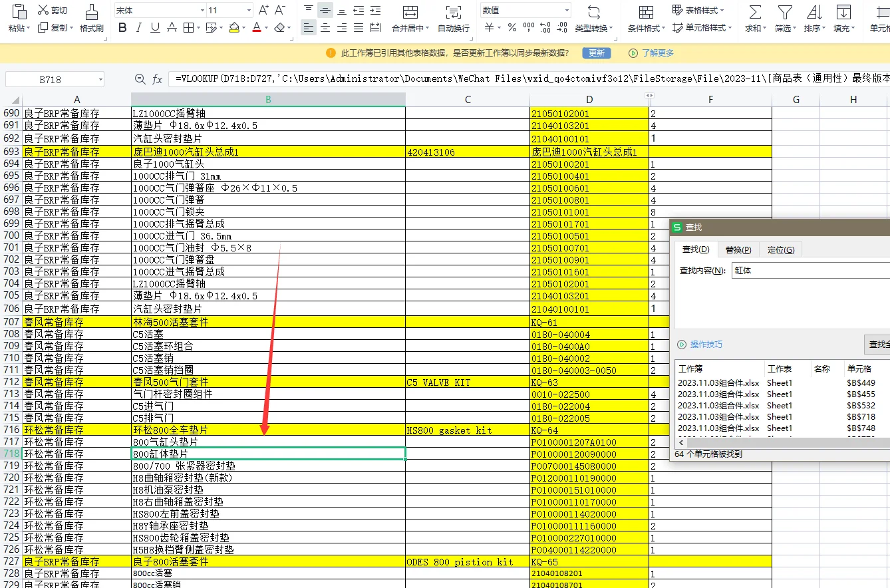The height and width of the screenshot is (588, 890).
Task: Apply percent style format
Action: 512,27
